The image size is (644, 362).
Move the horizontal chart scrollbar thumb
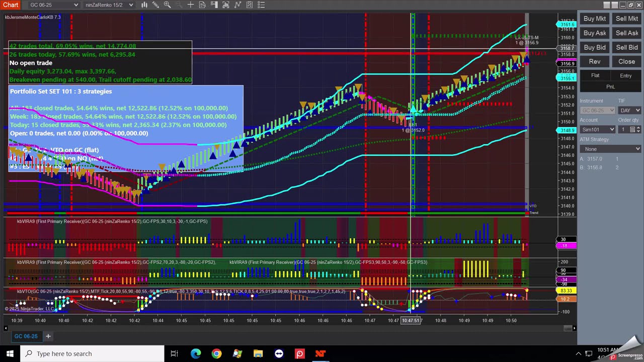pos(569,328)
